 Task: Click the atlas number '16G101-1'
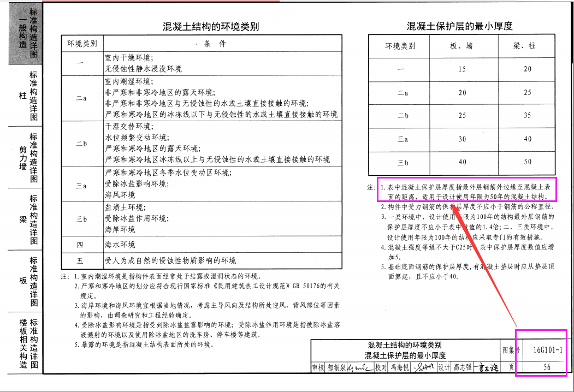click(x=548, y=350)
